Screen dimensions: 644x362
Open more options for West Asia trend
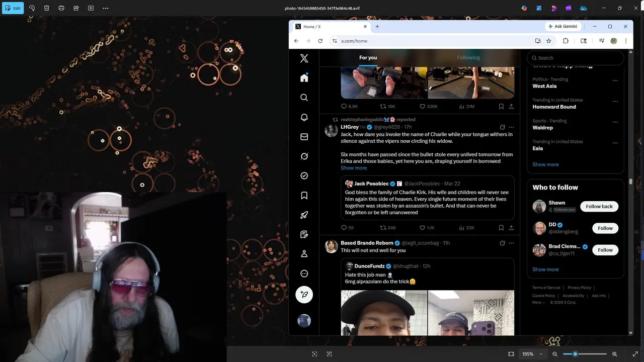pos(615,80)
